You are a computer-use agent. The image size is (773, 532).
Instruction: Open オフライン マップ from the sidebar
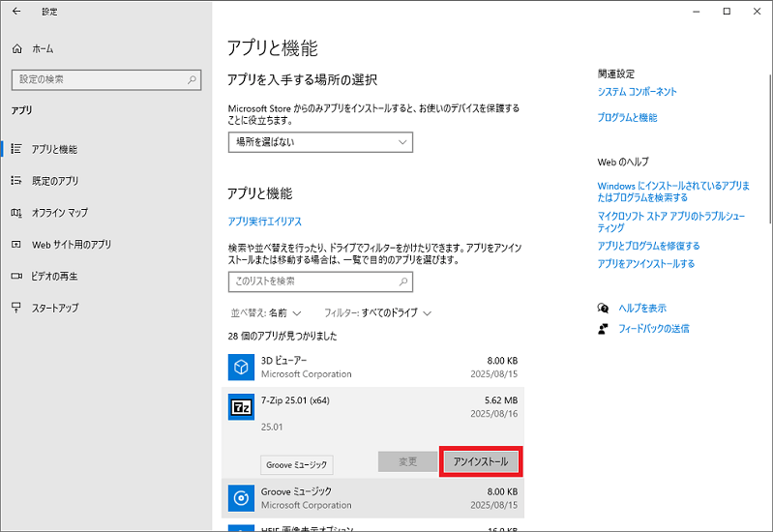tap(60, 213)
